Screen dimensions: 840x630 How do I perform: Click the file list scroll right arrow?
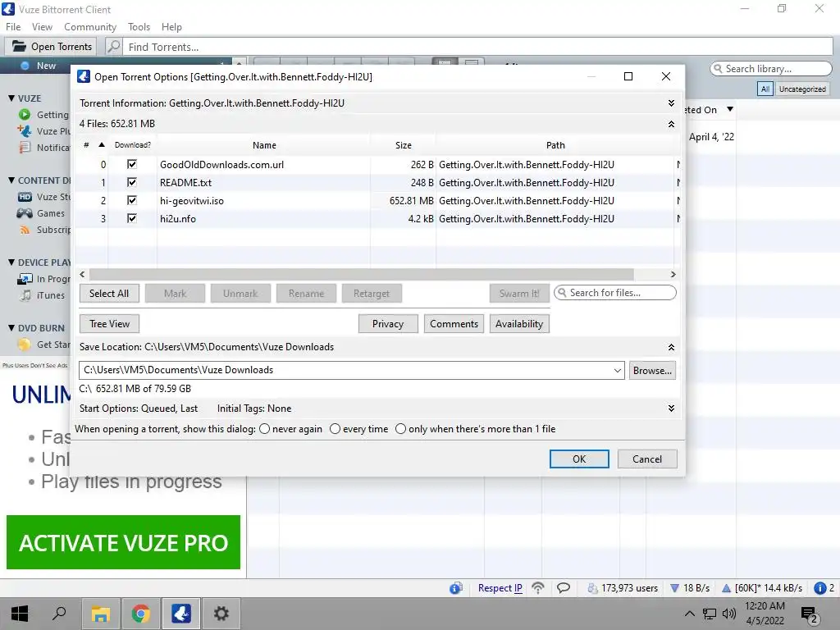673,274
